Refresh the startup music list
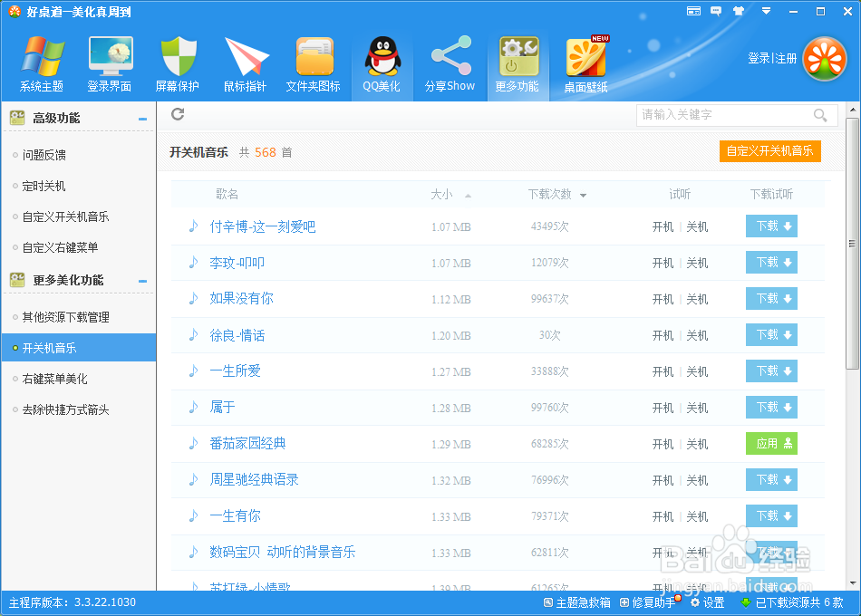The height and width of the screenshot is (616, 861). click(178, 115)
